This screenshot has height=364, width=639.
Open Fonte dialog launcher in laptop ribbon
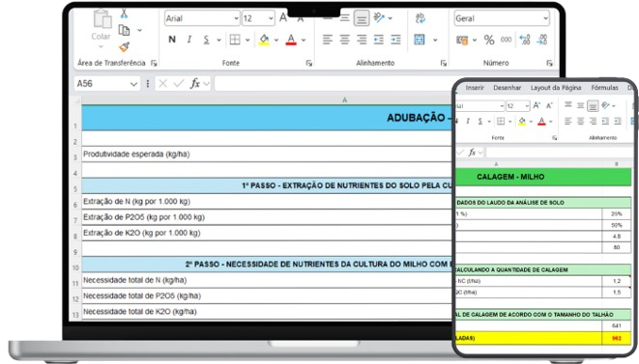tap(309, 63)
